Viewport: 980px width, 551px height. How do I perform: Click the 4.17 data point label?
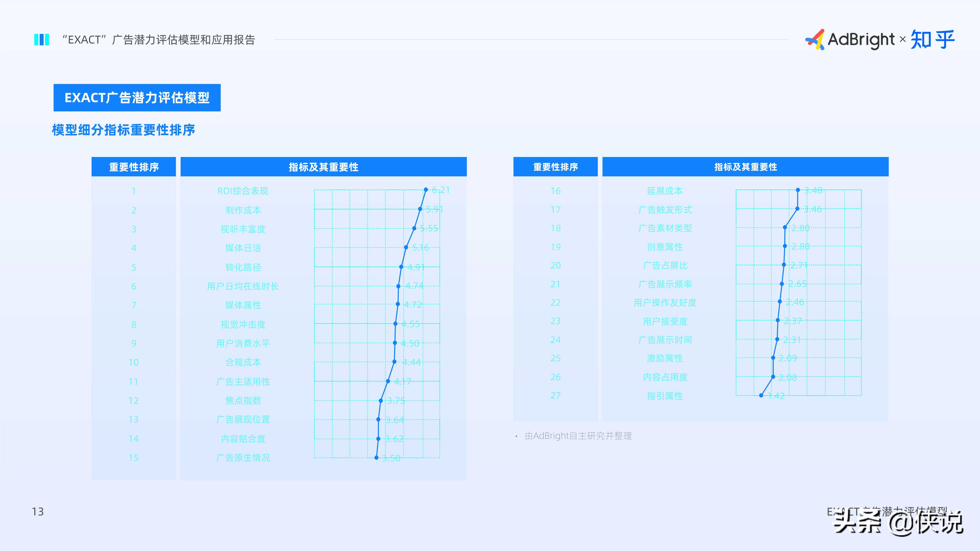tap(402, 381)
